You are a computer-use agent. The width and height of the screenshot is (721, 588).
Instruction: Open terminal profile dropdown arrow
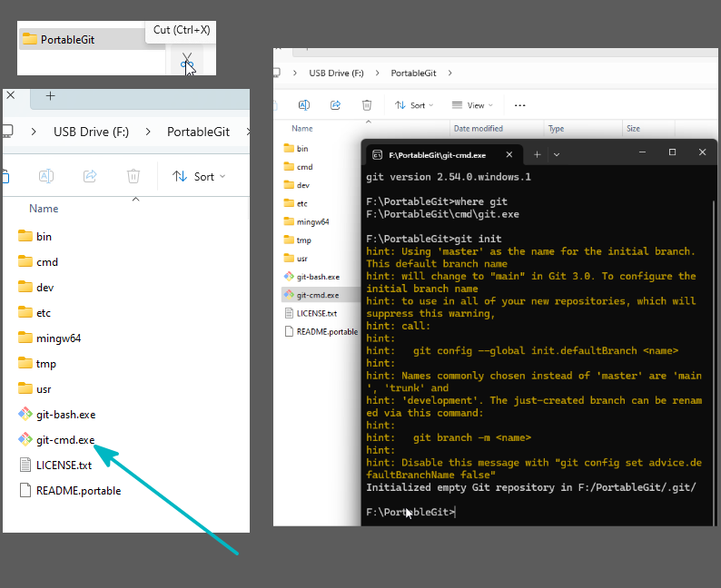557,155
